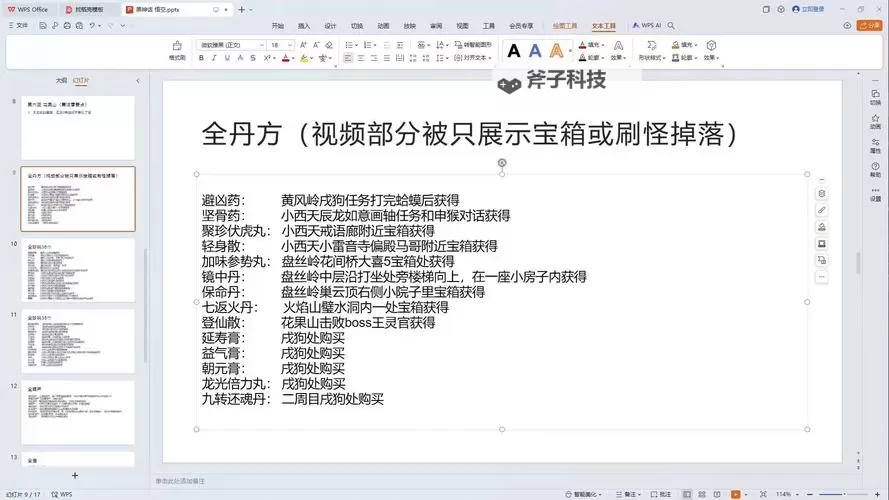889x500 pixels.
Task: Apply the blue A text style preset
Action: pyautogui.click(x=535, y=51)
